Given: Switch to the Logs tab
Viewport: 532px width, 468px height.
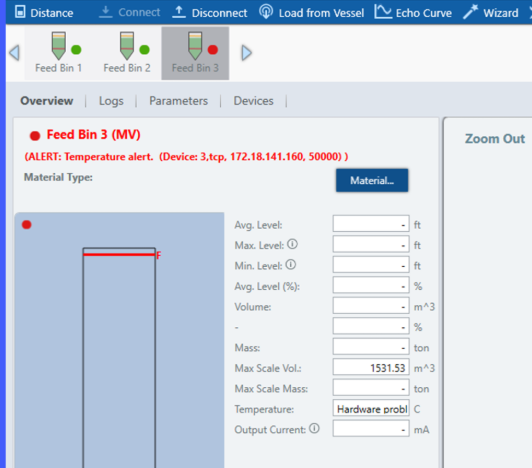Looking at the screenshot, I should click(x=111, y=101).
